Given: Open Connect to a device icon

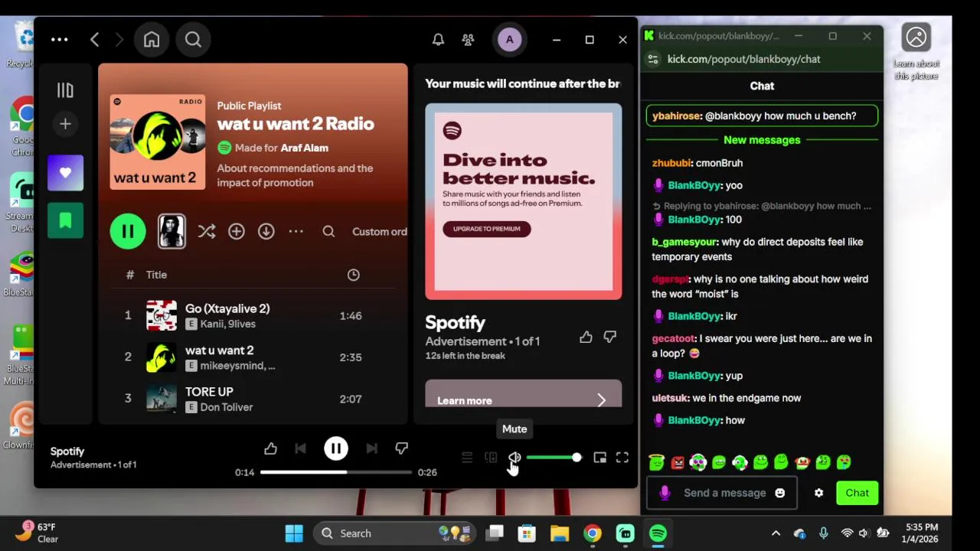Looking at the screenshot, I should 491,458.
